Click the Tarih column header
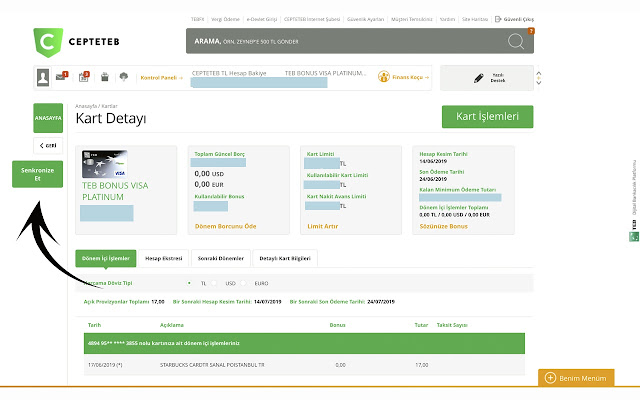The width and height of the screenshot is (640, 400). [94, 325]
